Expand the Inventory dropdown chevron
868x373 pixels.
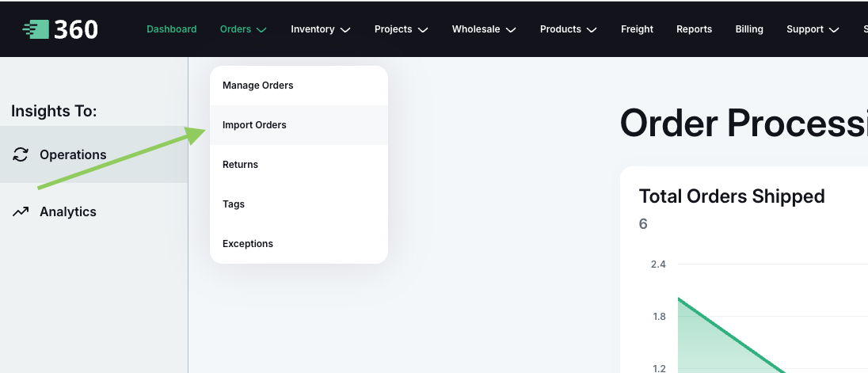pos(345,30)
